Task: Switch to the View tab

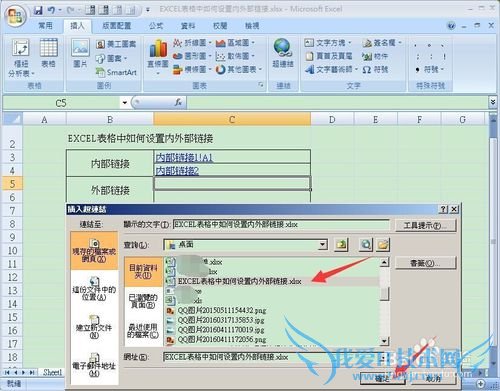Action: (x=252, y=26)
